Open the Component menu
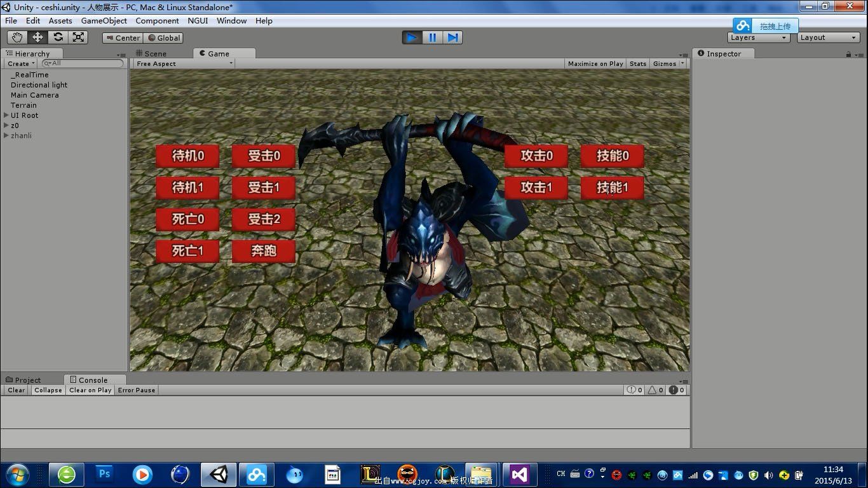Image resolution: width=868 pixels, height=488 pixels. [157, 20]
